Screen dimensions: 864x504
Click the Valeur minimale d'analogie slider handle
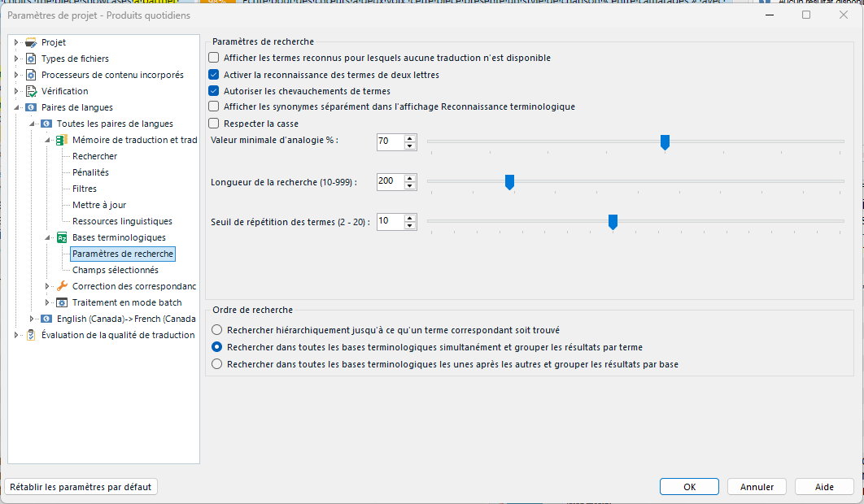[x=665, y=141]
